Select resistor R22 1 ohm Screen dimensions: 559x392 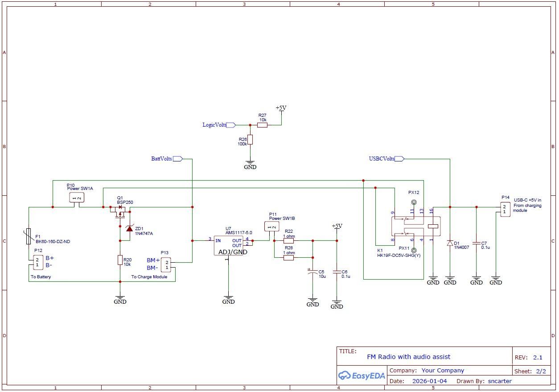(x=288, y=241)
